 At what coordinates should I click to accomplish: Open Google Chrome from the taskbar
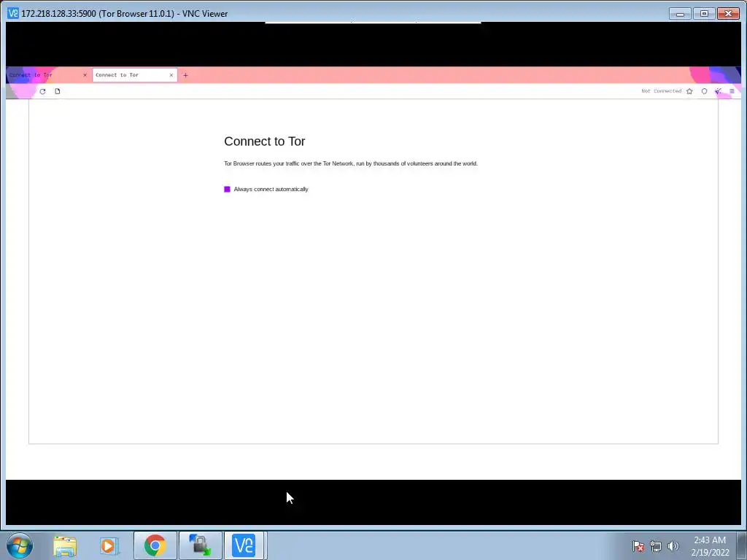tap(155, 545)
